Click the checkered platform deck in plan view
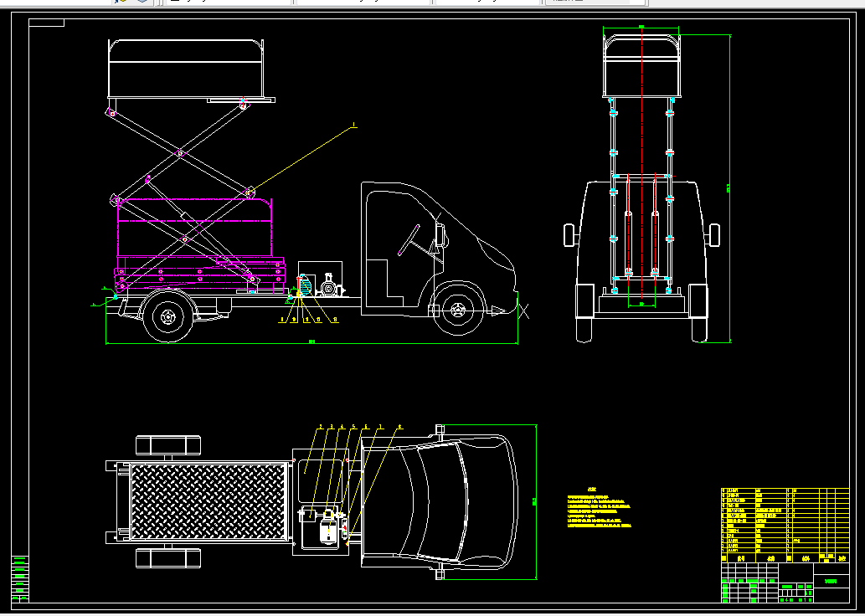This screenshot has height=616, width=865. 209,501
